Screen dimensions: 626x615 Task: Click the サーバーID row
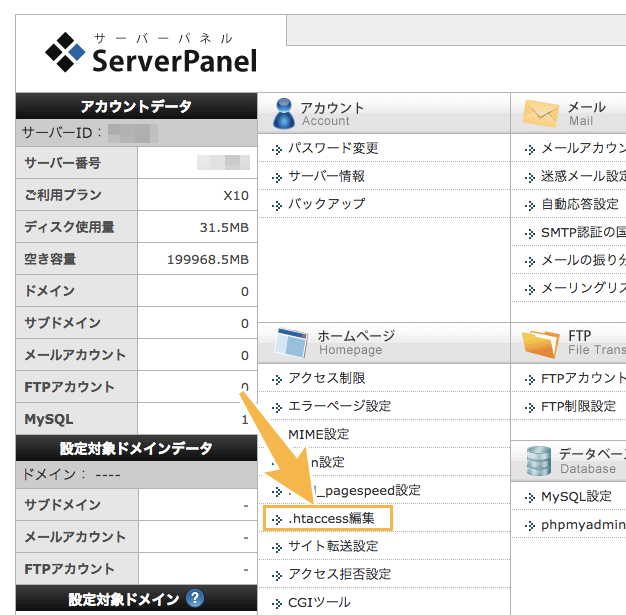click(136, 133)
